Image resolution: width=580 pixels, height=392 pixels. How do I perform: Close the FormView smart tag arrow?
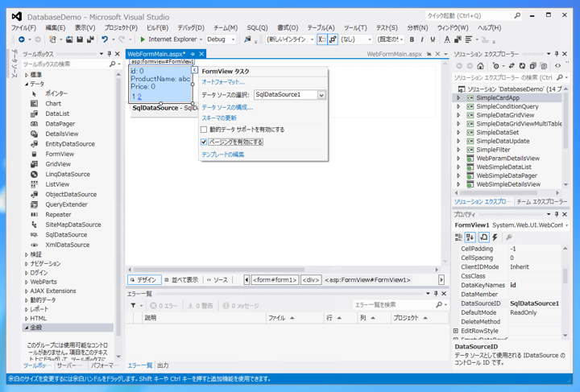tap(195, 70)
